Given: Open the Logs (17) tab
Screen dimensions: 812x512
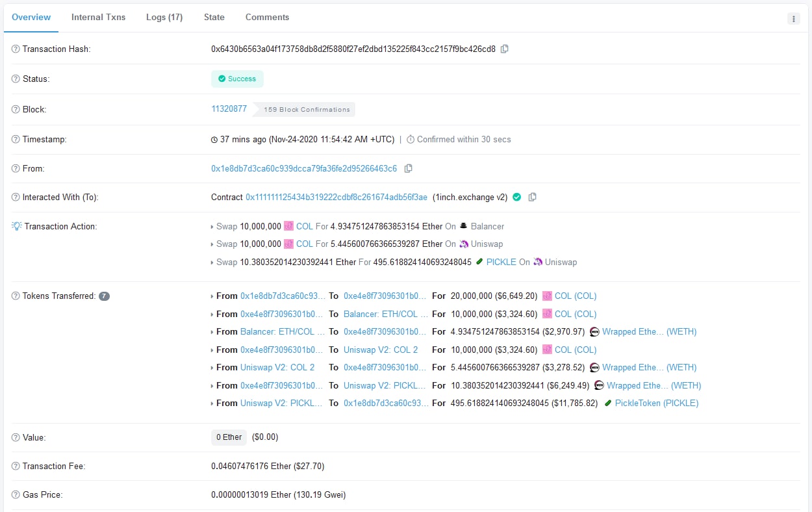Looking at the screenshot, I should coord(164,17).
